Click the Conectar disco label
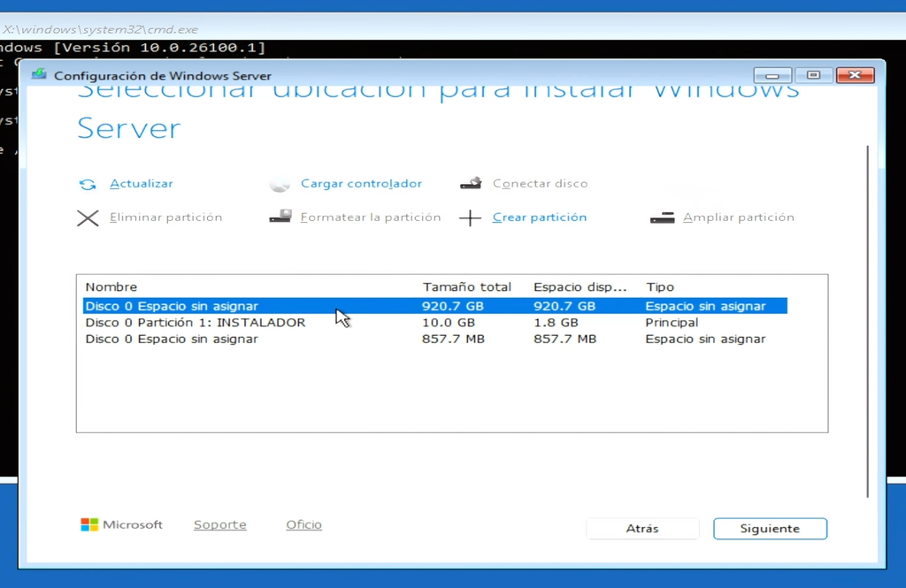 541,184
